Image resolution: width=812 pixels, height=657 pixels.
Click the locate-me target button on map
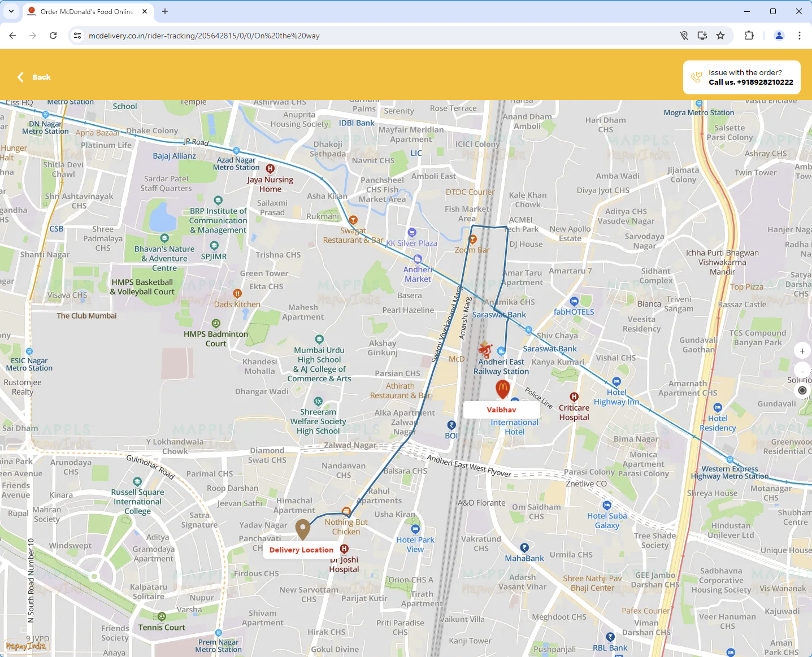802,390
